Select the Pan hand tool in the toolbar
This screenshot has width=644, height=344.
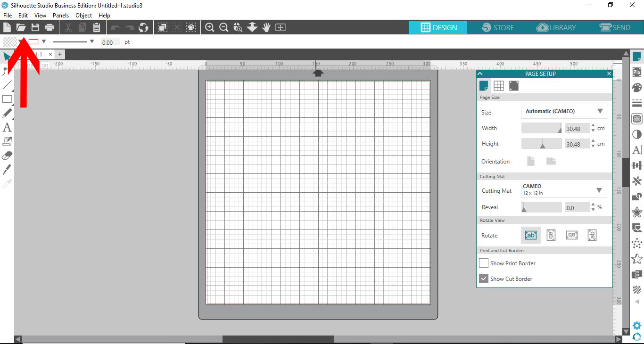(x=266, y=27)
